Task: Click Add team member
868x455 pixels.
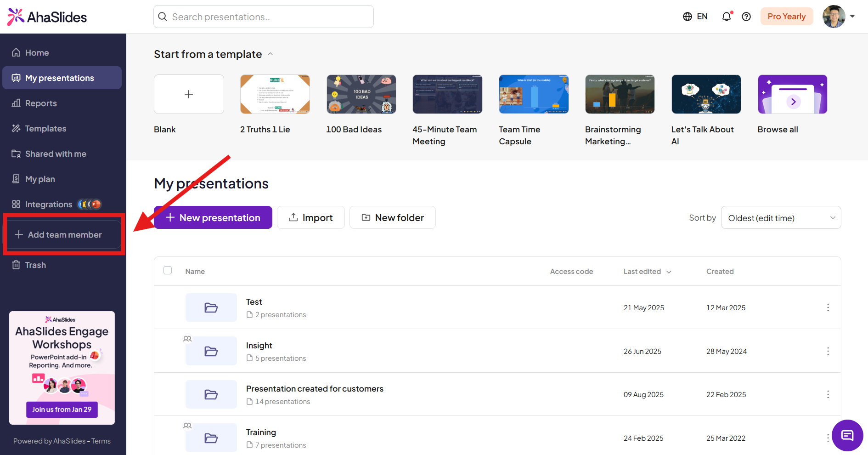Action: point(64,235)
